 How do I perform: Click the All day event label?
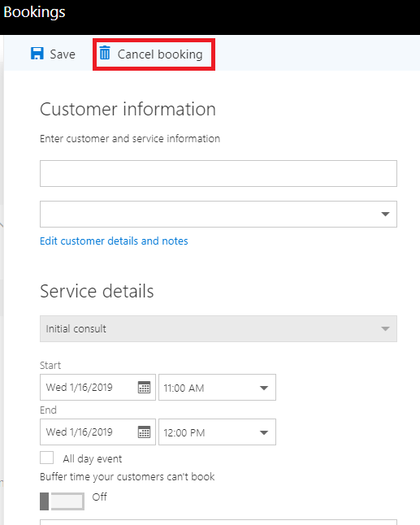point(93,458)
